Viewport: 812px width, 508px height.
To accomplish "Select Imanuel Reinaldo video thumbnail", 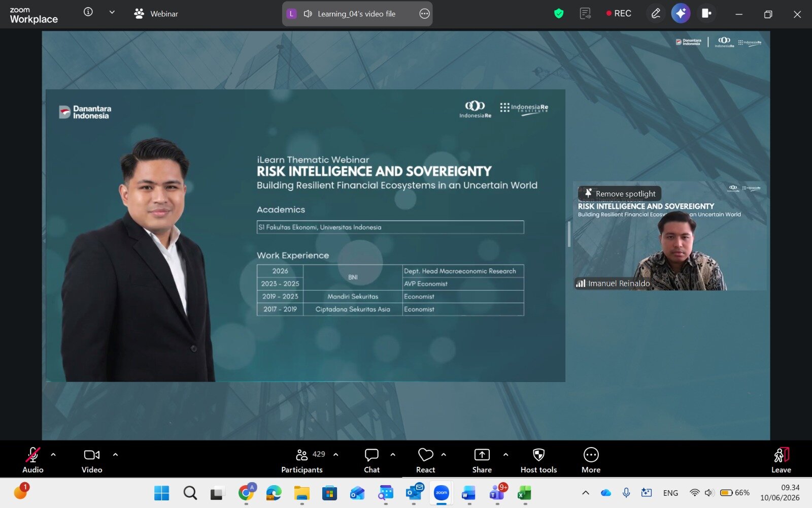I will pyautogui.click(x=670, y=236).
